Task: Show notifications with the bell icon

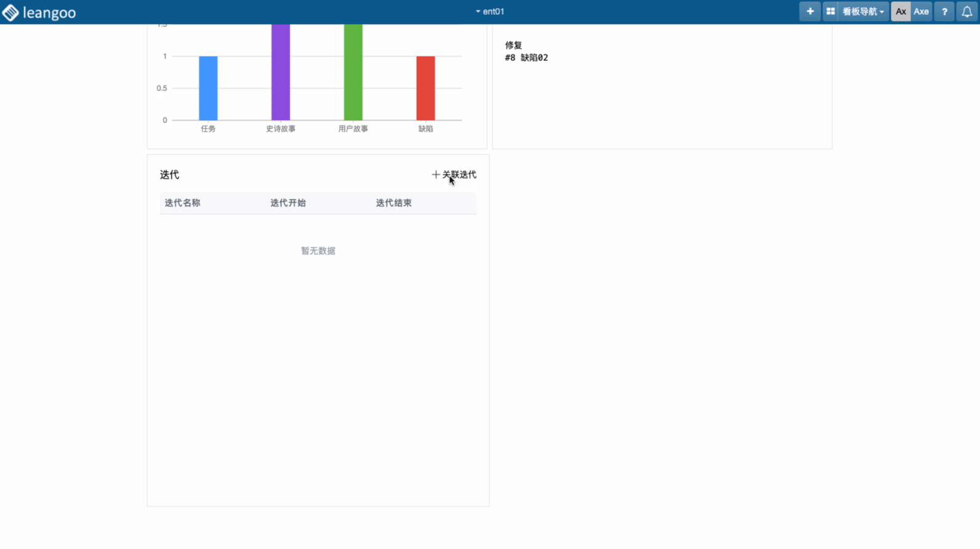Action: coord(967,12)
